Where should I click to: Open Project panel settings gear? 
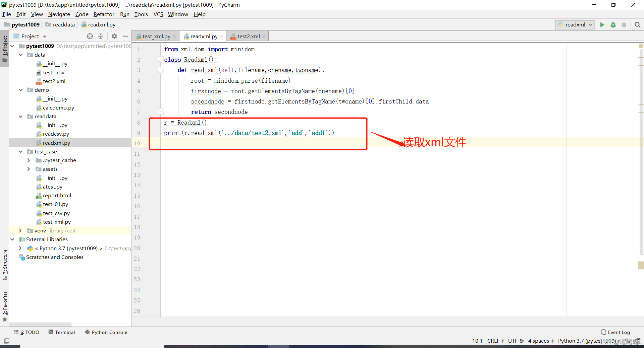coord(114,36)
